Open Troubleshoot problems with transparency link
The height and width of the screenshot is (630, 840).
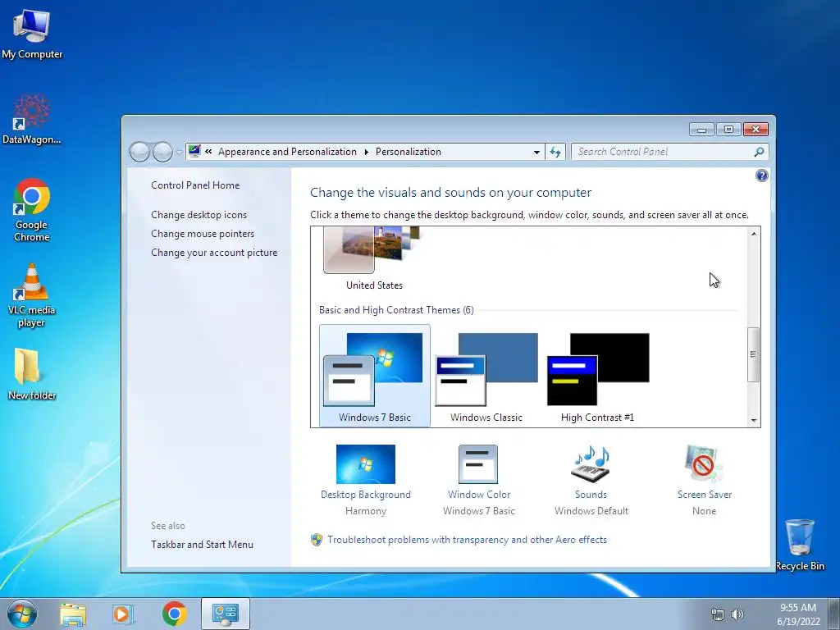point(467,540)
